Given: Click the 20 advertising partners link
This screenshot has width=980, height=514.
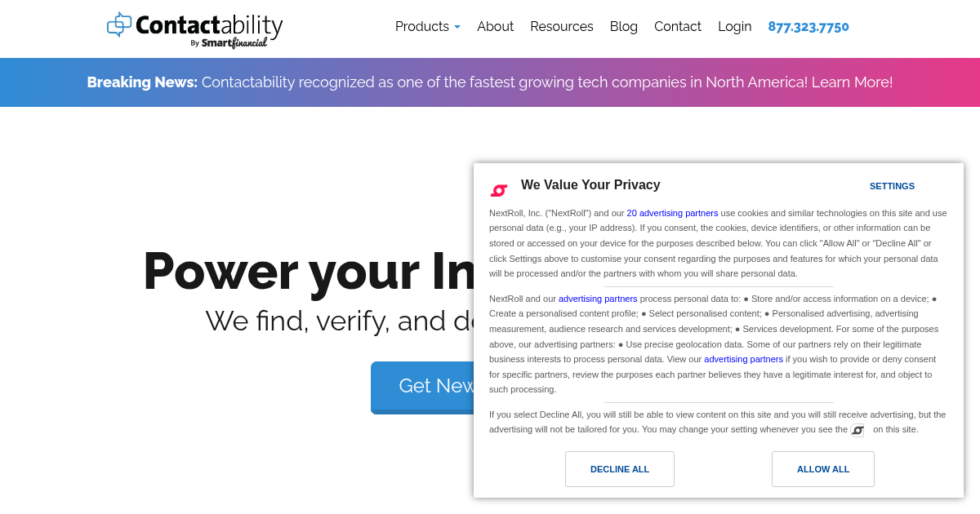Looking at the screenshot, I should (x=672, y=213).
